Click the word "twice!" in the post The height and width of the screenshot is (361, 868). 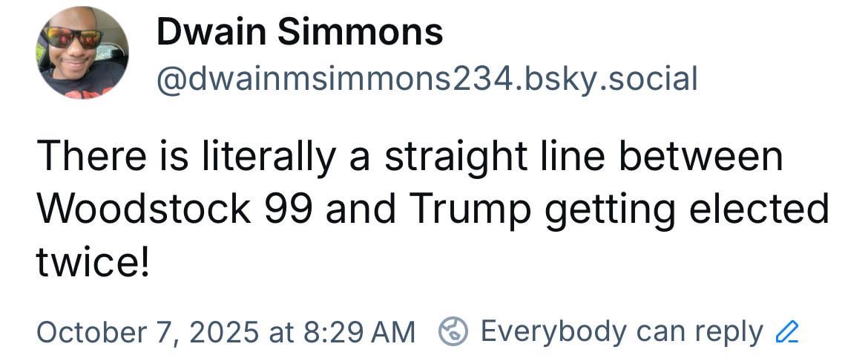93,263
